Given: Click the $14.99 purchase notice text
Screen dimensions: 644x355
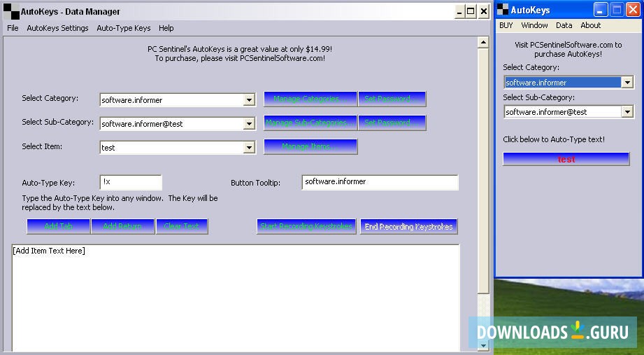Looking at the screenshot, I should coord(240,53).
